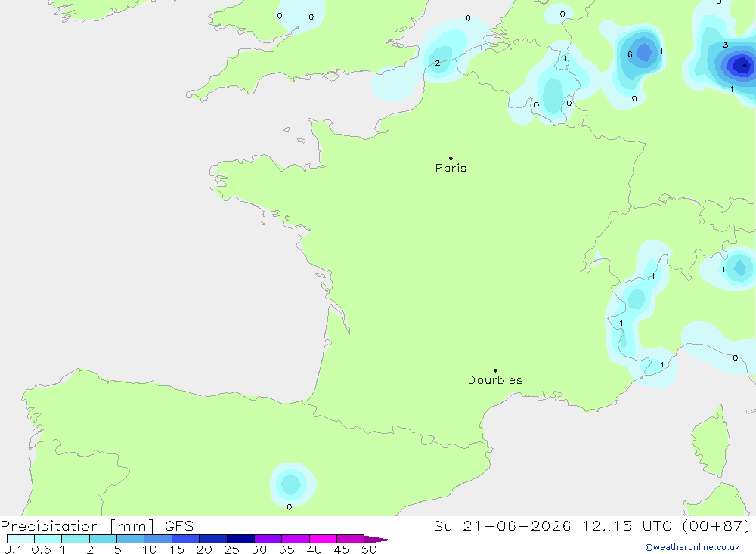This screenshot has width=756, height=554.
Task: Click the value '2' over the Channel coast
Action: point(437,63)
